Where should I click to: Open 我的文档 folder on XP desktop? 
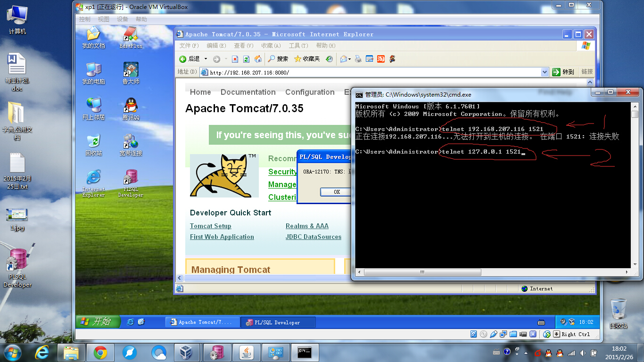93,38
